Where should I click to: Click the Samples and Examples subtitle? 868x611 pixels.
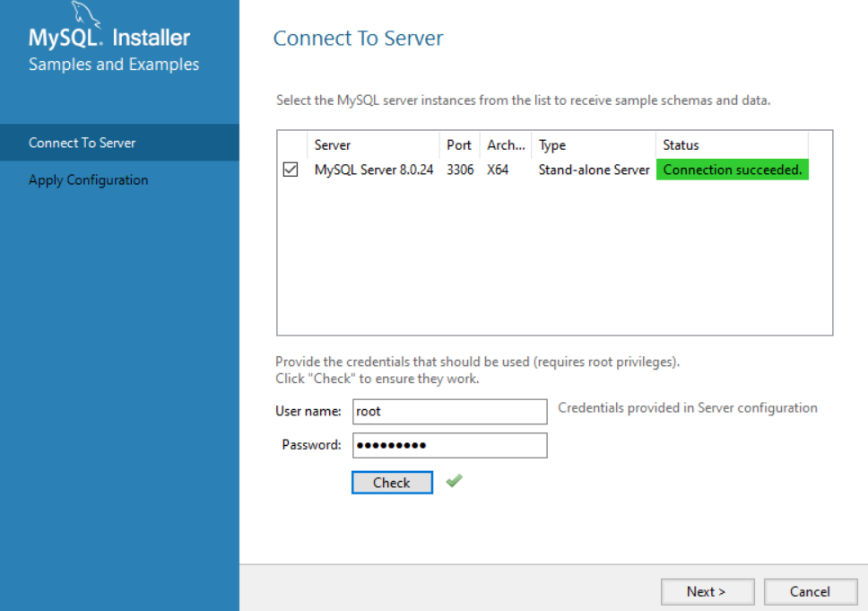114,65
